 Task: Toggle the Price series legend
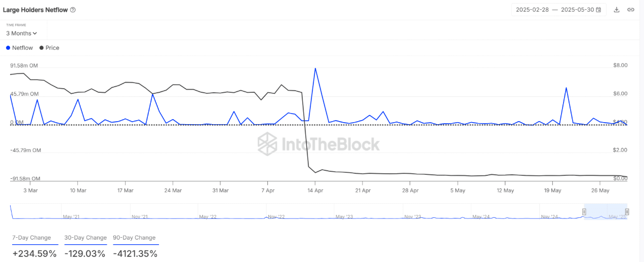tap(49, 48)
